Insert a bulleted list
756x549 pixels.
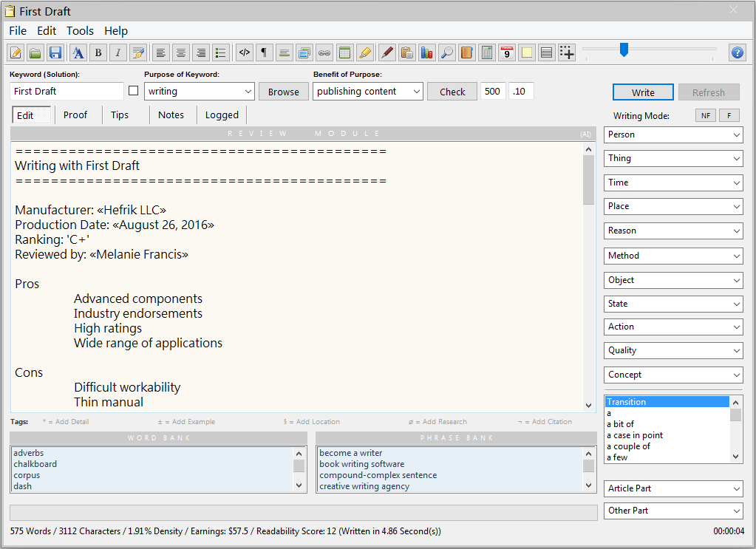(221, 52)
